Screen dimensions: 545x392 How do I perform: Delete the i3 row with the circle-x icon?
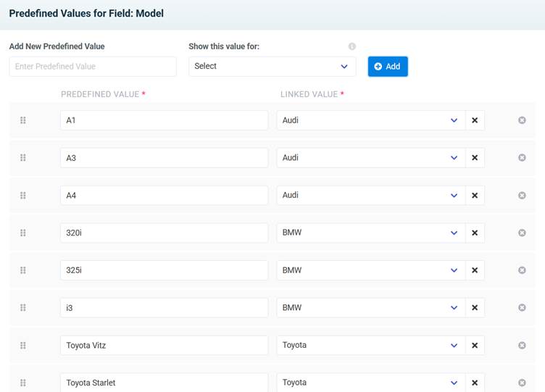522,308
